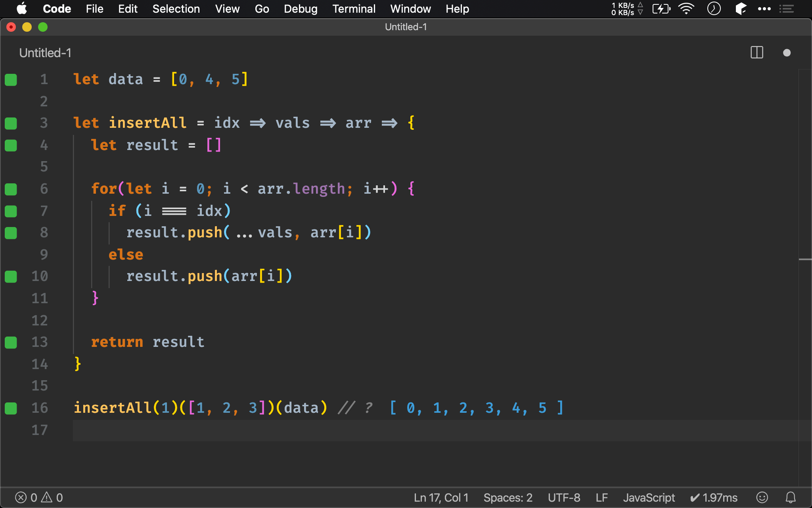Select the Untitled-1 editor tab
This screenshot has width=812, height=508.
pos(45,53)
